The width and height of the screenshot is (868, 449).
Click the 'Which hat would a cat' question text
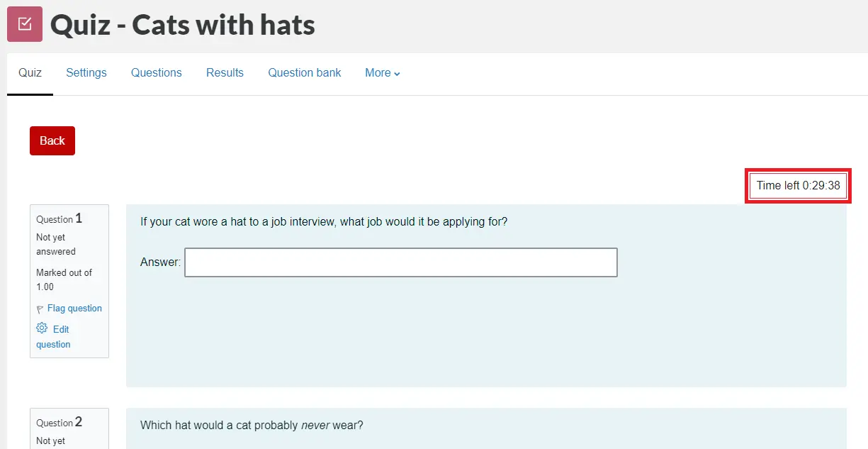point(252,426)
